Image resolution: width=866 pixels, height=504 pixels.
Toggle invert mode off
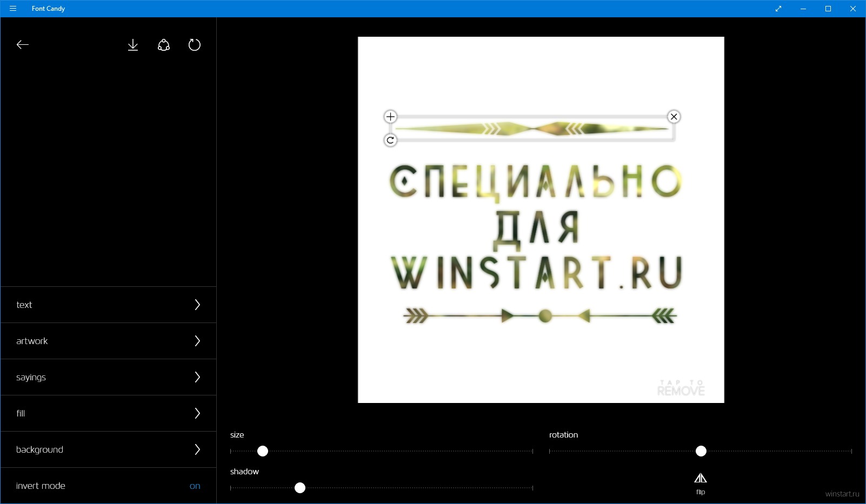point(195,486)
